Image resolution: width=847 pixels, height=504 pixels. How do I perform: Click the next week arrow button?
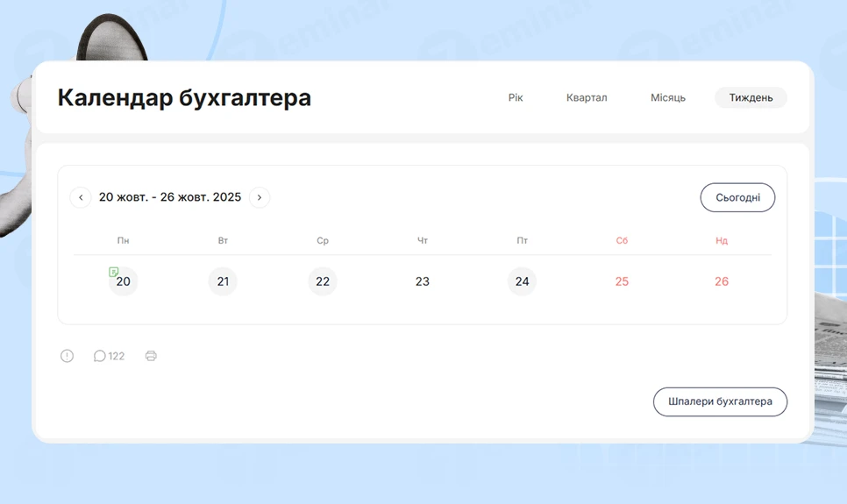(260, 198)
